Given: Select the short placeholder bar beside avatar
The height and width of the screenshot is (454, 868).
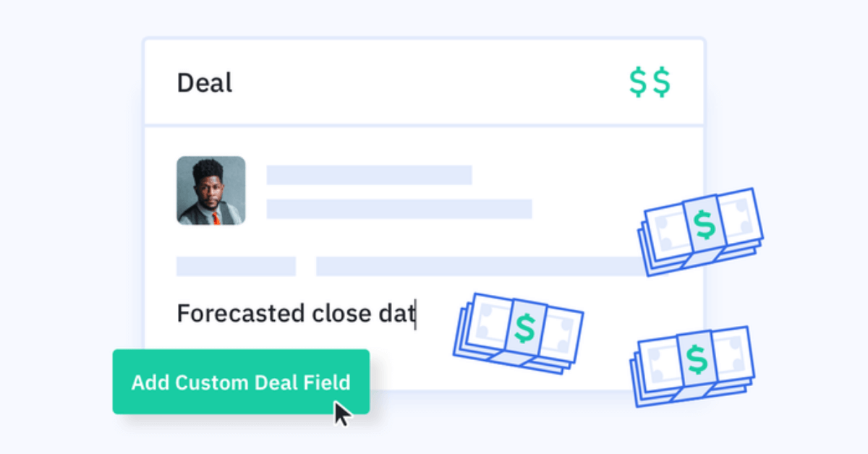Looking at the screenshot, I should click(370, 175).
